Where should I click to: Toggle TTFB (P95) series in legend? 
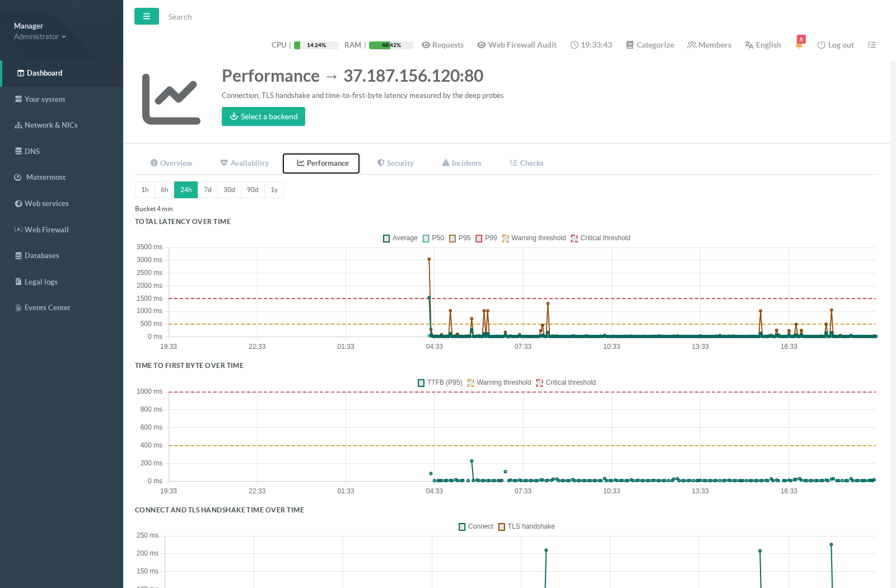440,382
